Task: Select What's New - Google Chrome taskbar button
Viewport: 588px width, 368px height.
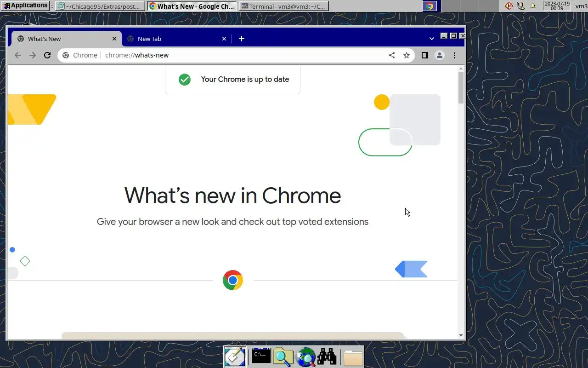Action: pyautogui.click(x=192, y=6)
